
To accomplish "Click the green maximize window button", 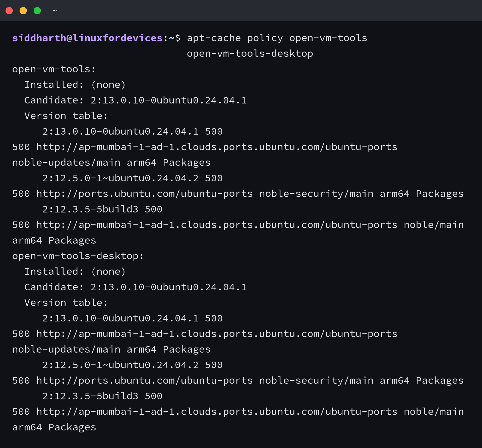I will 37,11.
